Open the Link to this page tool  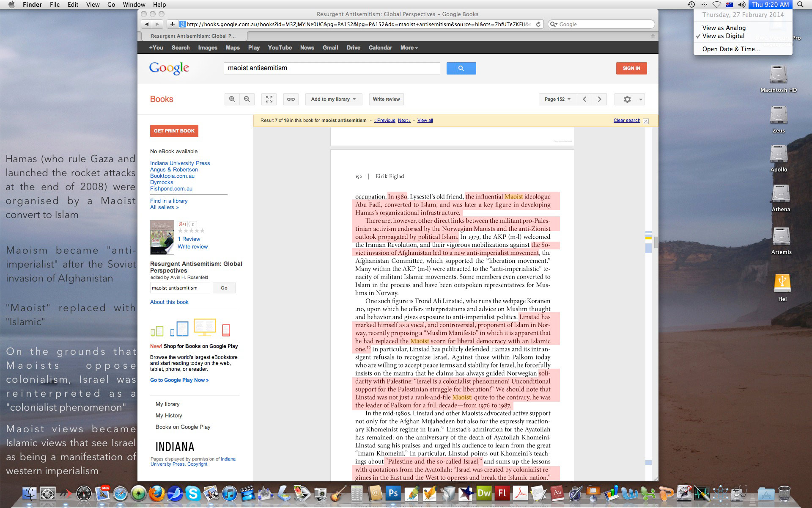[291, 99]
